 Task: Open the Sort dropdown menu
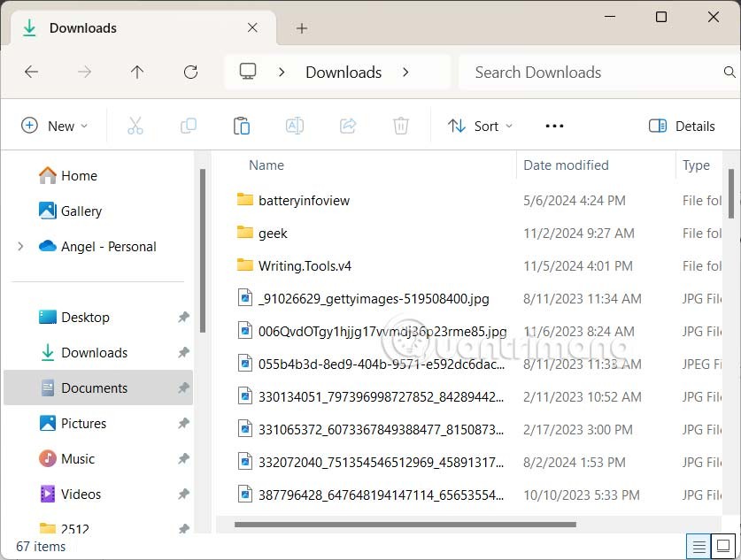point(480,126)
